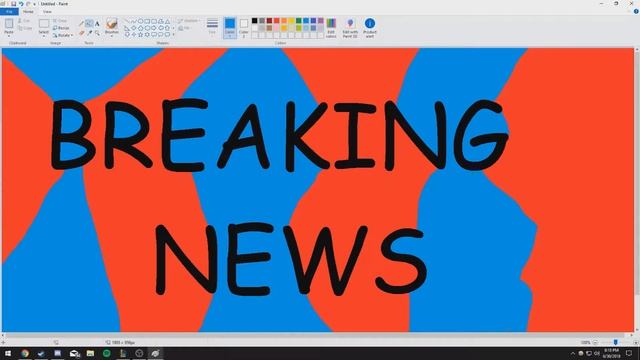
Task: Select the Eraser tool
Action: coord(82,33)
